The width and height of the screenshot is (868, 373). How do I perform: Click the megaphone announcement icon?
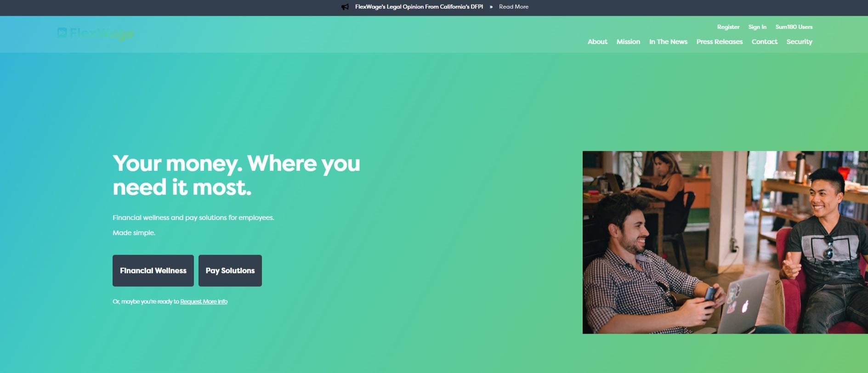click(345, 7)
